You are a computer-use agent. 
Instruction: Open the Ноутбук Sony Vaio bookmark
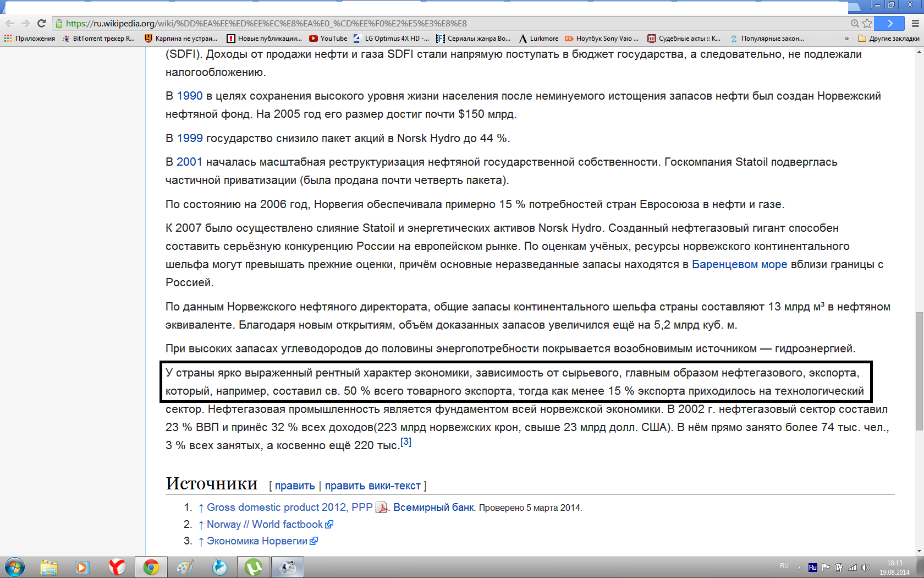tap(602, 39)
